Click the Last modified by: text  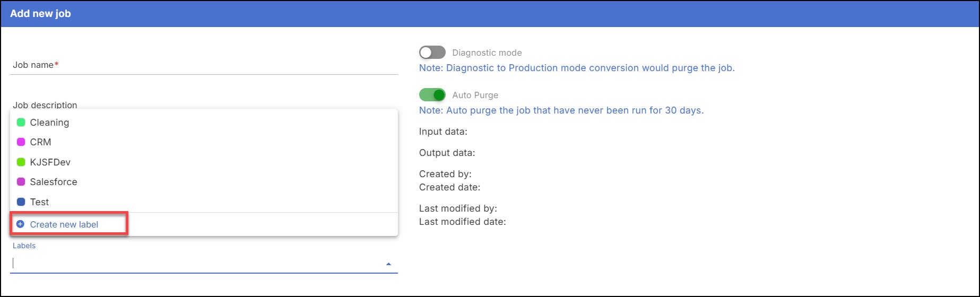tap(458, 208)
